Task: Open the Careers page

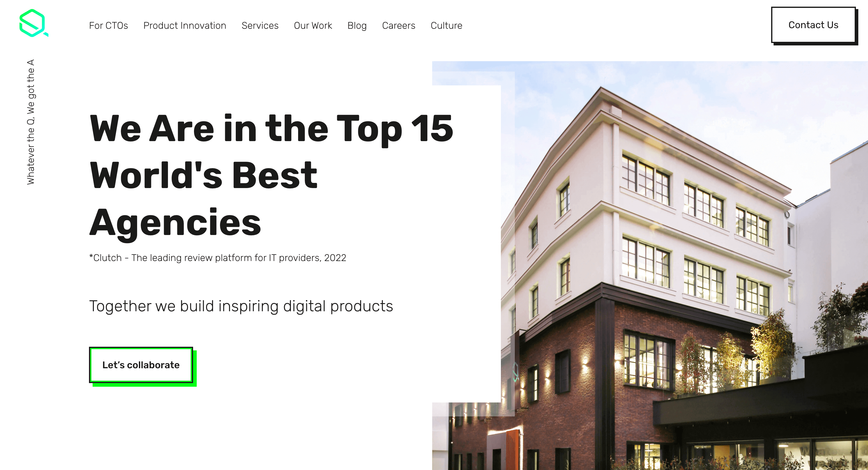Action: tap(399, 26)
